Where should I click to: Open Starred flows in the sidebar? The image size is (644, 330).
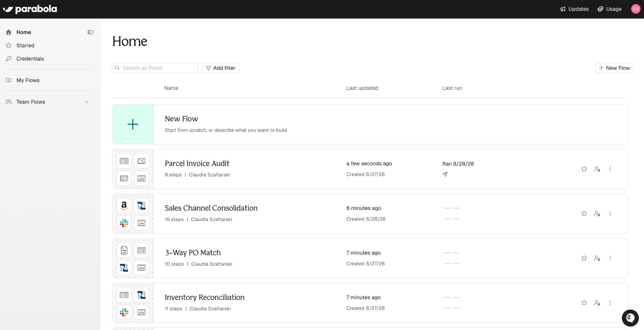point(25,45)
